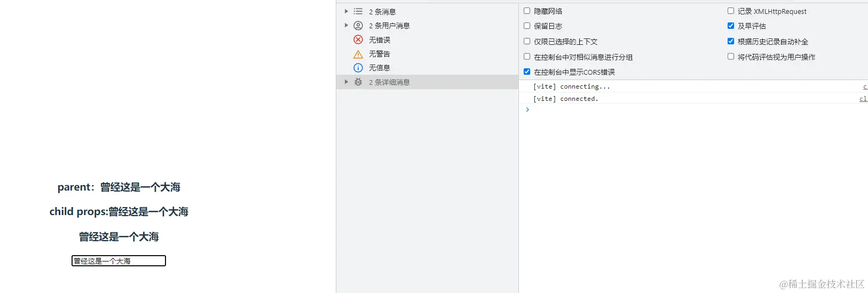868x293 pixels.
Task: Click the verbose messages bug icon
Action: (358, 82)
